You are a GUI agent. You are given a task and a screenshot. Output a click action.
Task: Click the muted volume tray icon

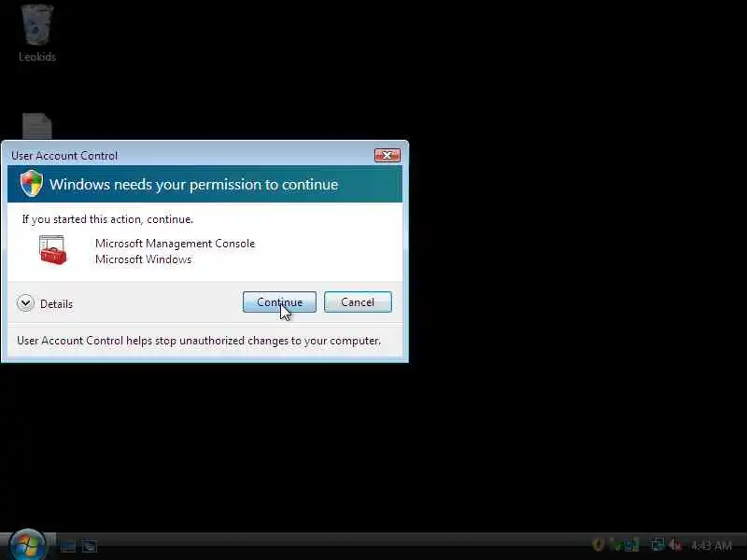pyautogui.click(x=675, y=544)
